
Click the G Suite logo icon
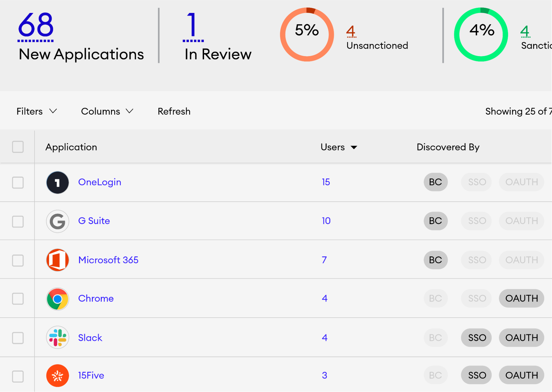[57, 221]
